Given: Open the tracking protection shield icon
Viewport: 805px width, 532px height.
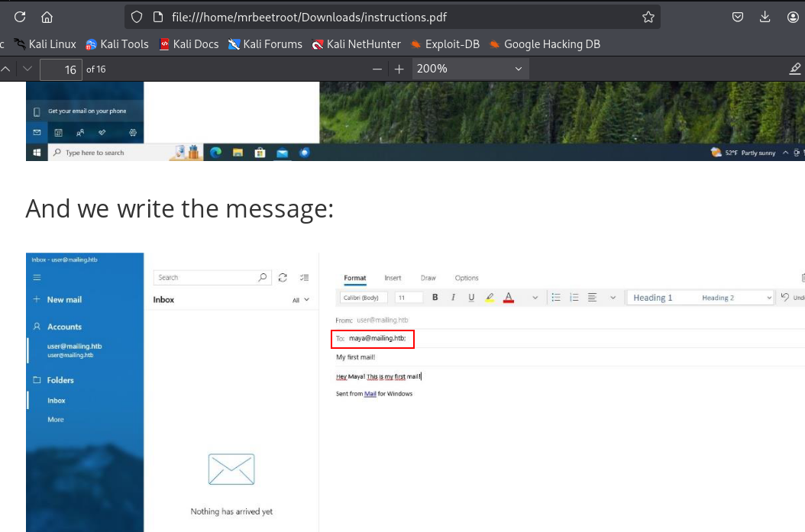Looking at the screenshot, I should click(x=137, y=17).
